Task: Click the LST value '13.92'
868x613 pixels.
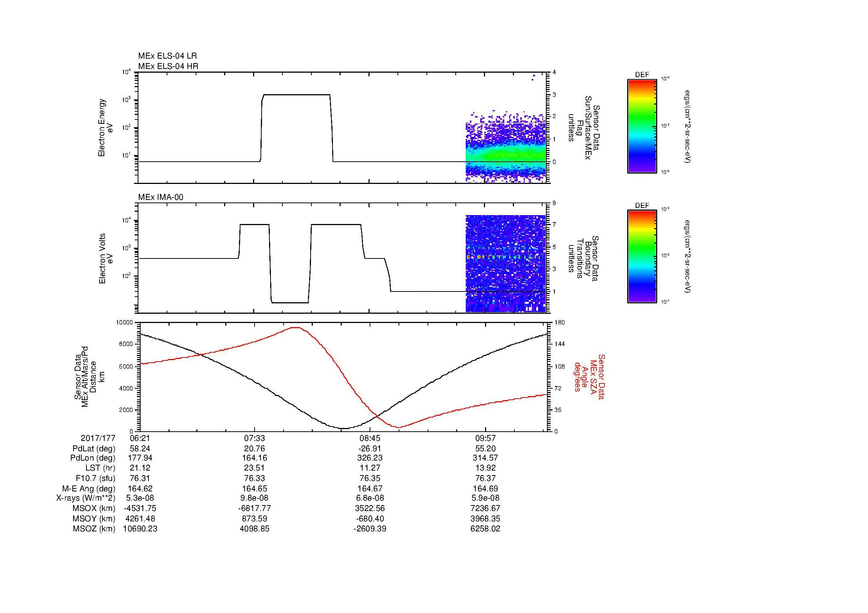Action: click(x=485, y=468)
